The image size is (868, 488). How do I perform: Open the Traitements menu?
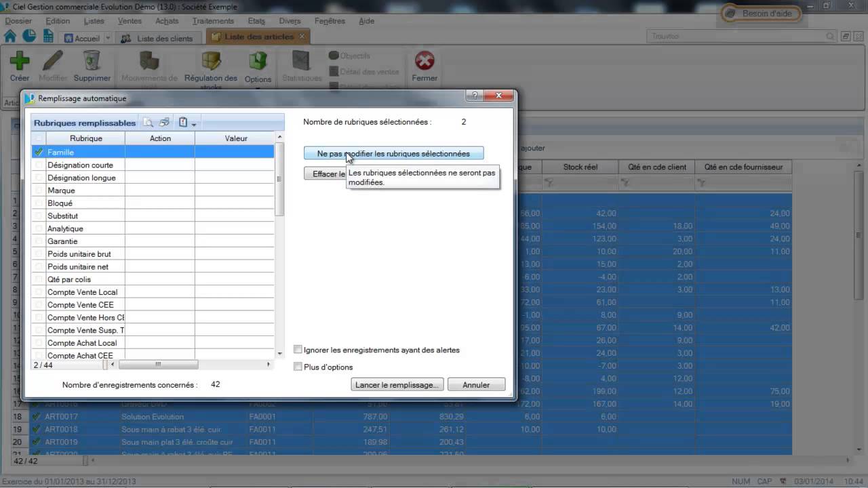tap(213, 21)
